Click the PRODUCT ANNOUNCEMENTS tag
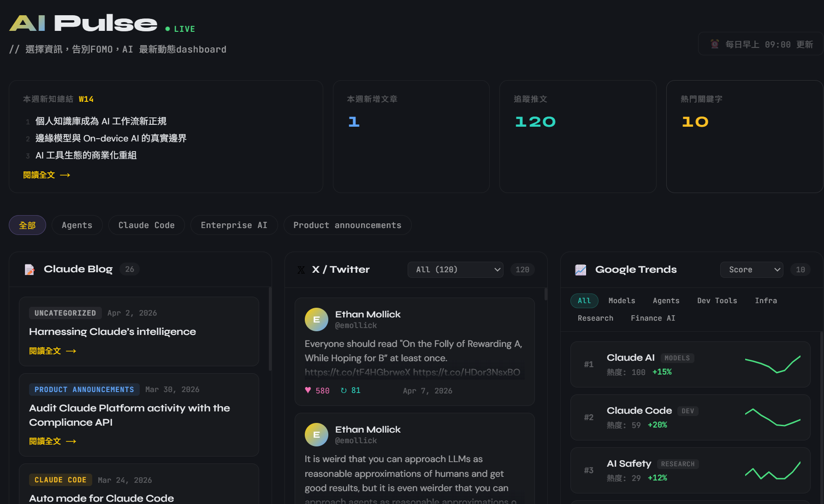Screen dimensions: 824x504 84,390
